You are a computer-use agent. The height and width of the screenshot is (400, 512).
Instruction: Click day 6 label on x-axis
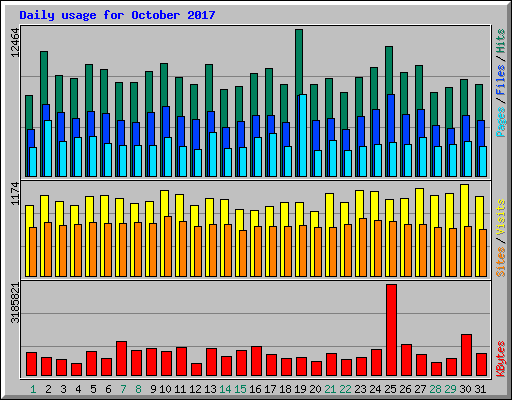[x=108, y=389]
